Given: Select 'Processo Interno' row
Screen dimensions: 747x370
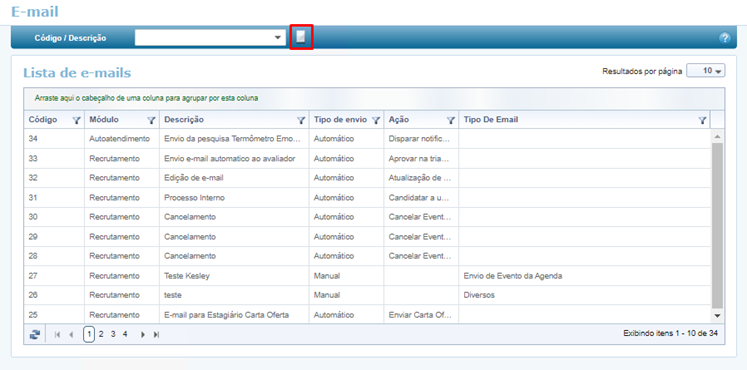Looking at the screenshot, I should [367, 198].
